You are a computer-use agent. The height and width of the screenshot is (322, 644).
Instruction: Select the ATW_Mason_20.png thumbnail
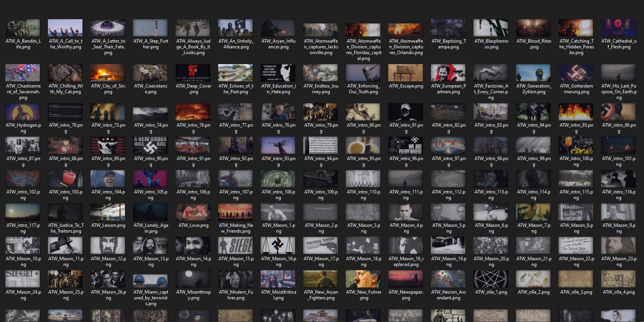491,246
